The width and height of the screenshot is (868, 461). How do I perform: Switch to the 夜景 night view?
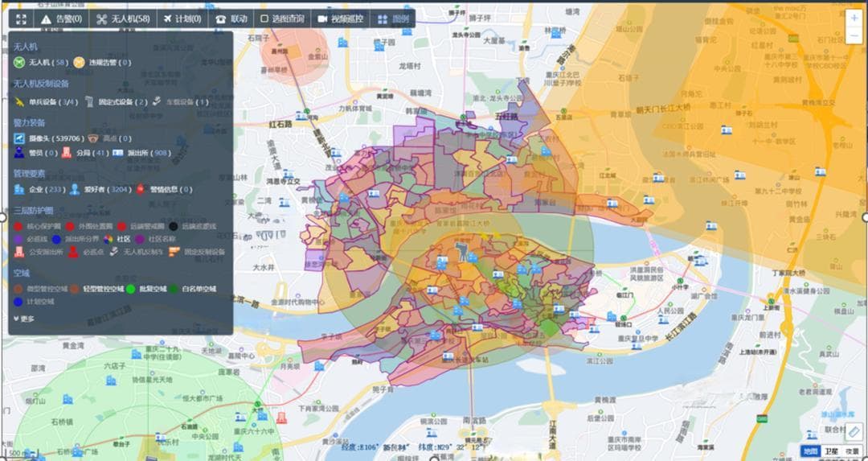[x=851, y=451]
